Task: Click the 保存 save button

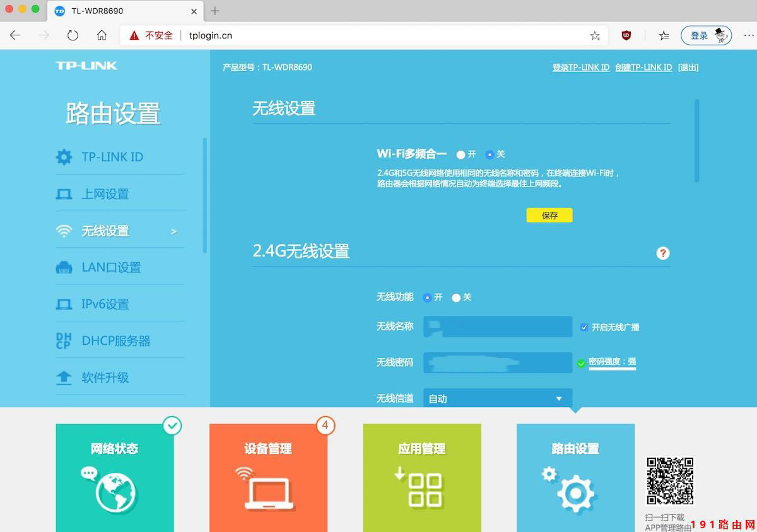Action: 549,215
